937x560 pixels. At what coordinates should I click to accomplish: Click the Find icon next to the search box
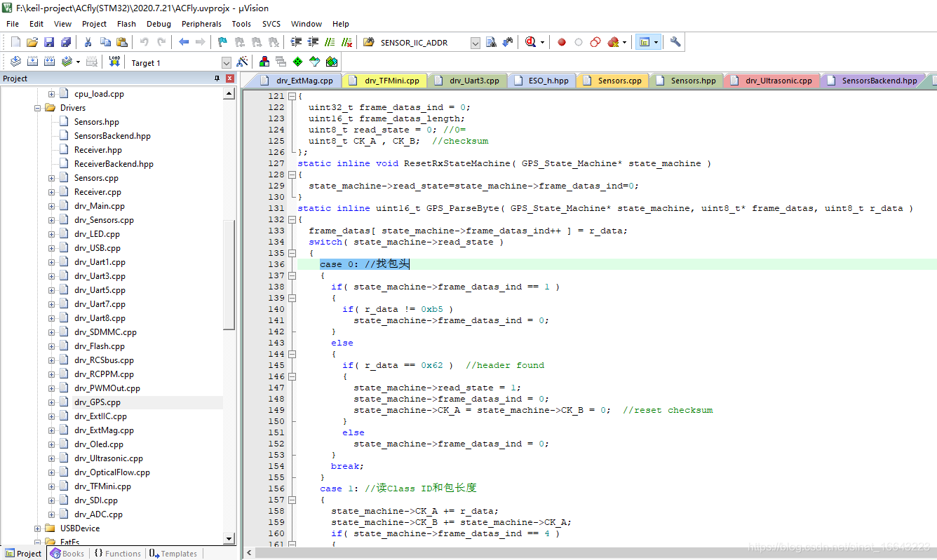(491, 42)
